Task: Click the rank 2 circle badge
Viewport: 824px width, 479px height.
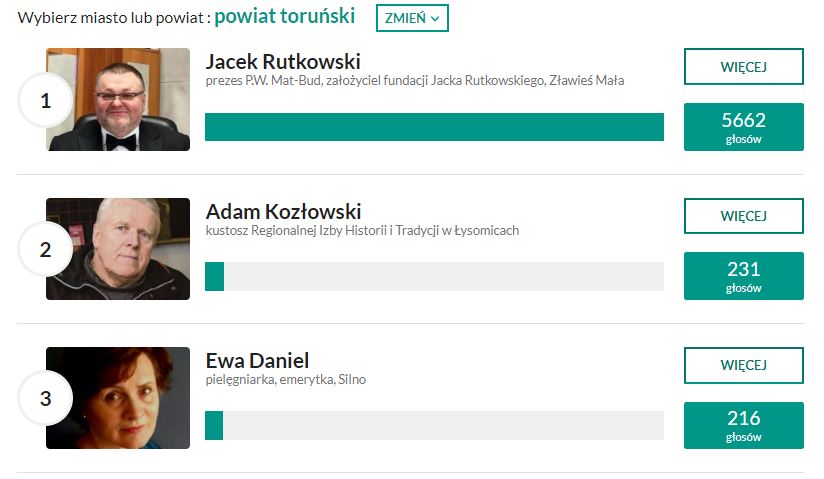Action: click(x=46, y=249)
